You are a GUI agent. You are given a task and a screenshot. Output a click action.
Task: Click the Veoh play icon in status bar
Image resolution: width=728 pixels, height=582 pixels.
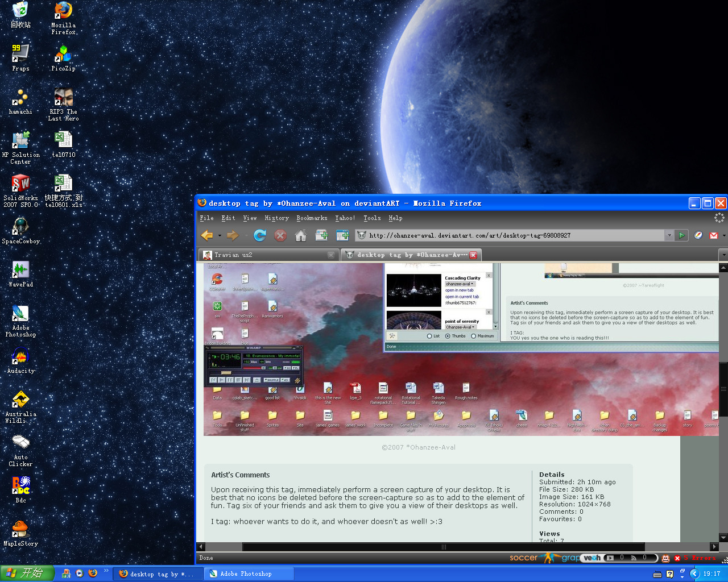tap(610, 558)
